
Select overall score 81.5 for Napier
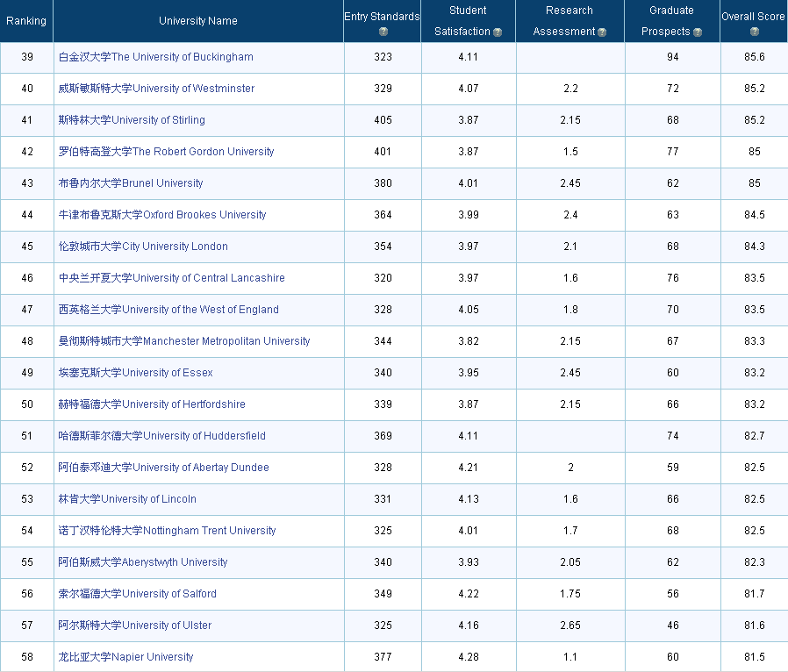[x=755, y=657]
